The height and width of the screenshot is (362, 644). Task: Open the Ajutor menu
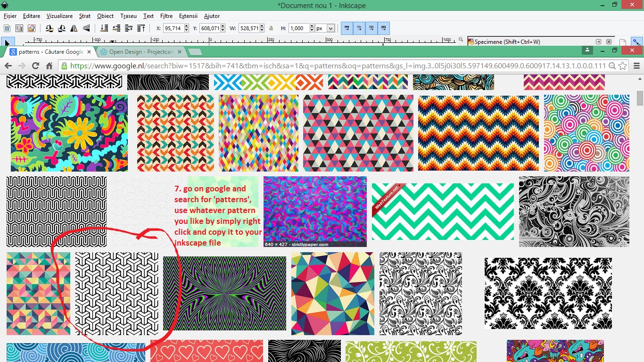[212, 16]
